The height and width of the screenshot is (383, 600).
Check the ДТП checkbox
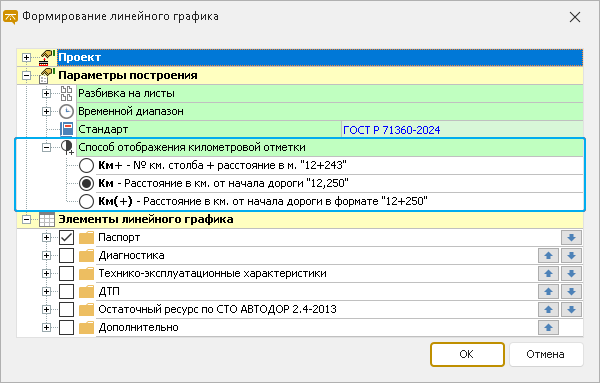[67, 292]
